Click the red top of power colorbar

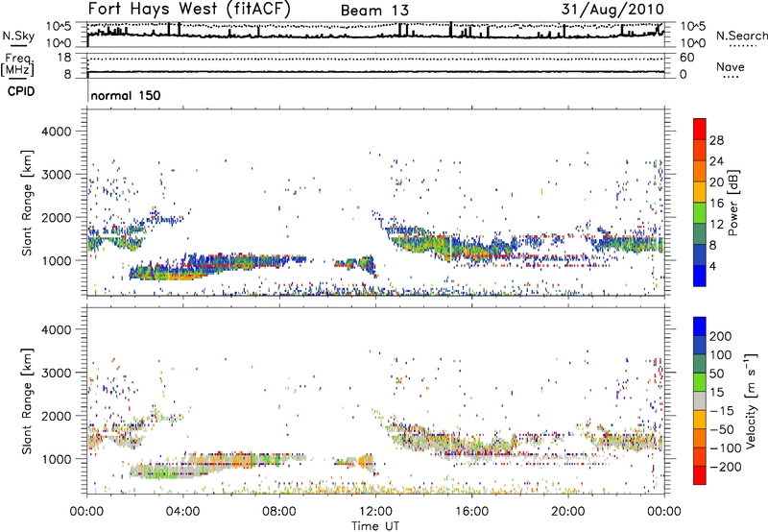700,129
